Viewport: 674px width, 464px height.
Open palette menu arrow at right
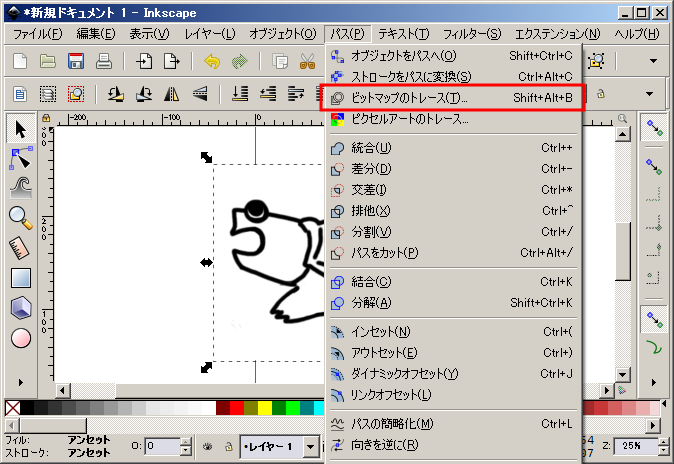664,404
